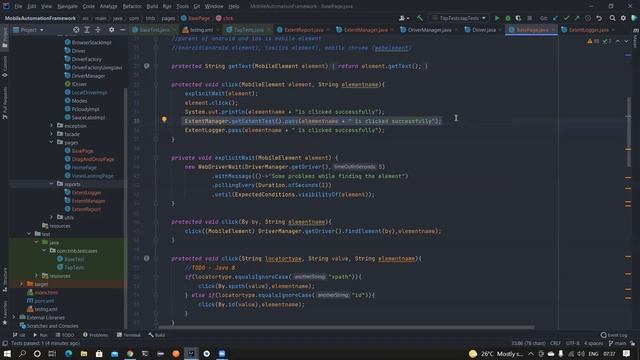Screen dimensions: 640x360
Task: Switch to the ExtentManager.java tab
Action: pyautogui.click(x=366, y=30)
